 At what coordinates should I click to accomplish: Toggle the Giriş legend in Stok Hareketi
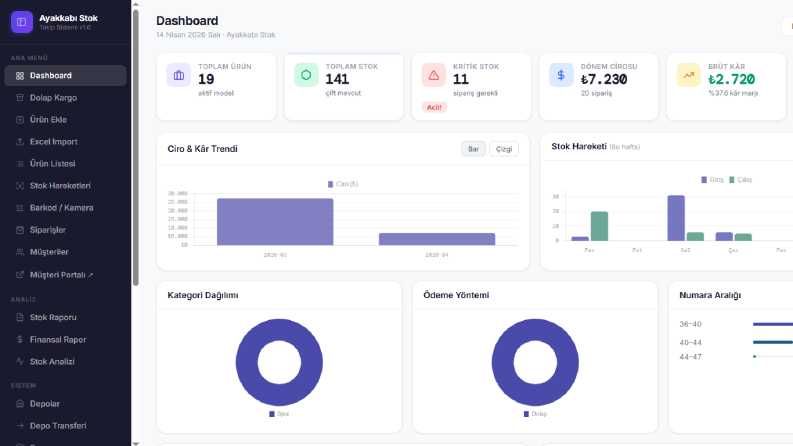712,180
